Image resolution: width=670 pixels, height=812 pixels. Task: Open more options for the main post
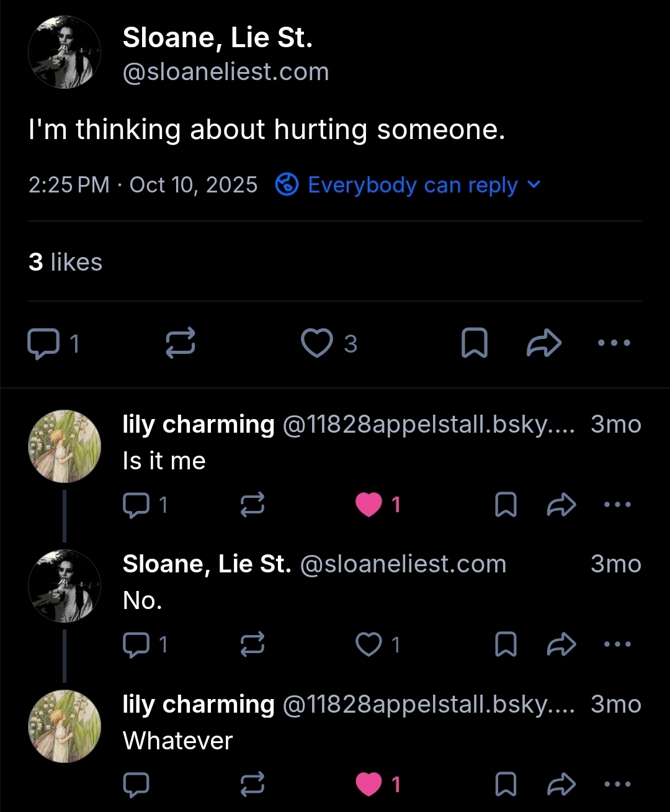point(614,343)
